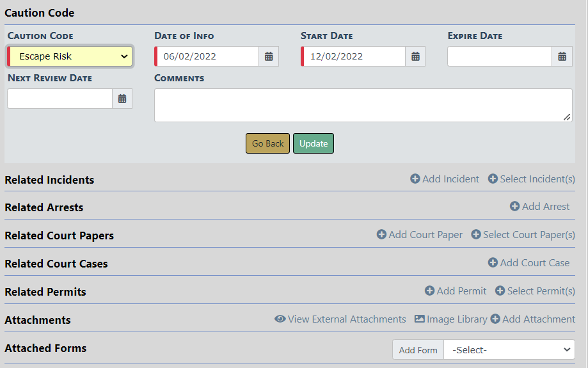
Task: Click inside the Comments text area
Action: 363,105
